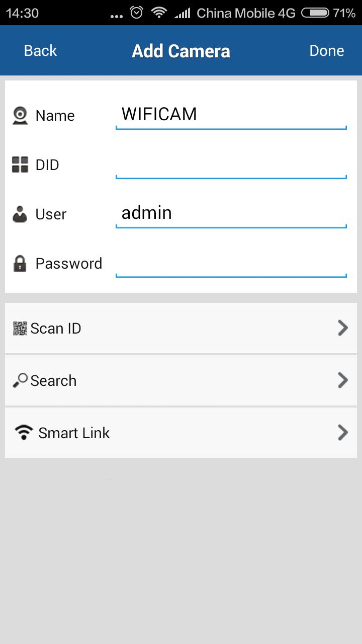Viewport: 362px width, 644px height.
Task: Open the Smart Link option
Action: 181,433
